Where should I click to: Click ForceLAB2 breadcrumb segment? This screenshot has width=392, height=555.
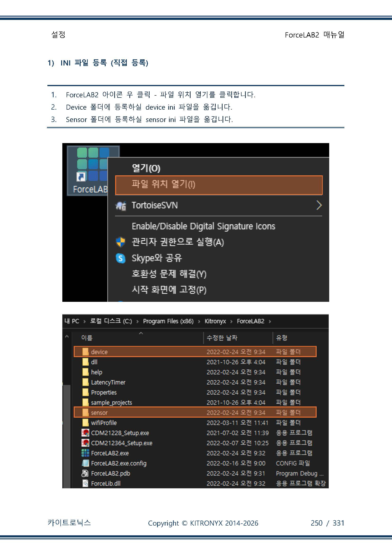coord(250,321)
